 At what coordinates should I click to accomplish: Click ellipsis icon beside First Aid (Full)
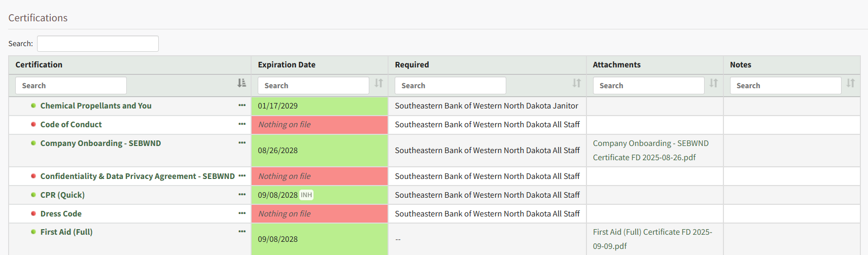click(x=242, y=232)
